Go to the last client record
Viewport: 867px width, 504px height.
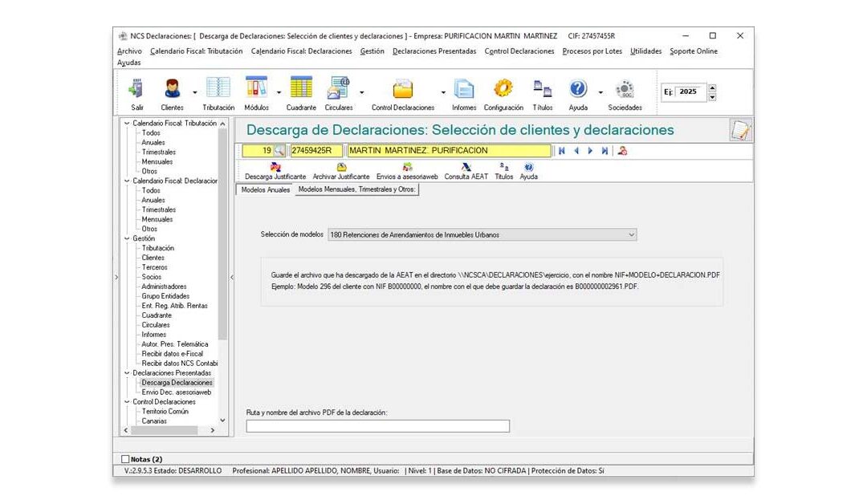[x=604, y=151]
